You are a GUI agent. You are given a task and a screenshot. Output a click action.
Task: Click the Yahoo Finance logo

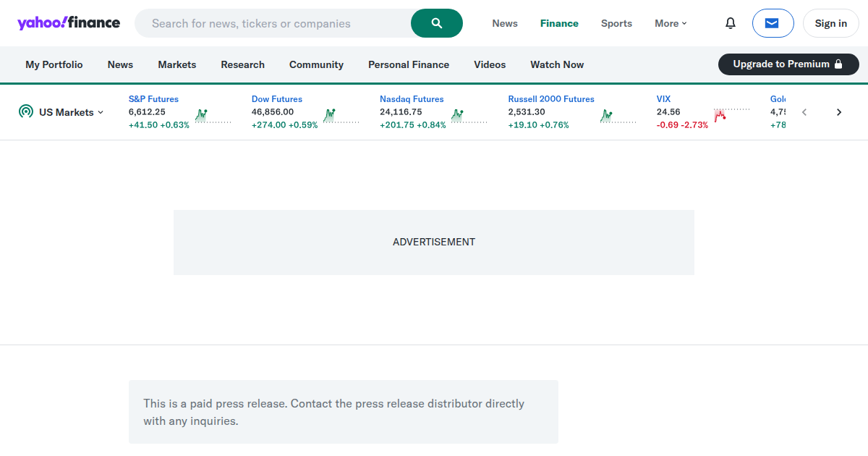69,23
